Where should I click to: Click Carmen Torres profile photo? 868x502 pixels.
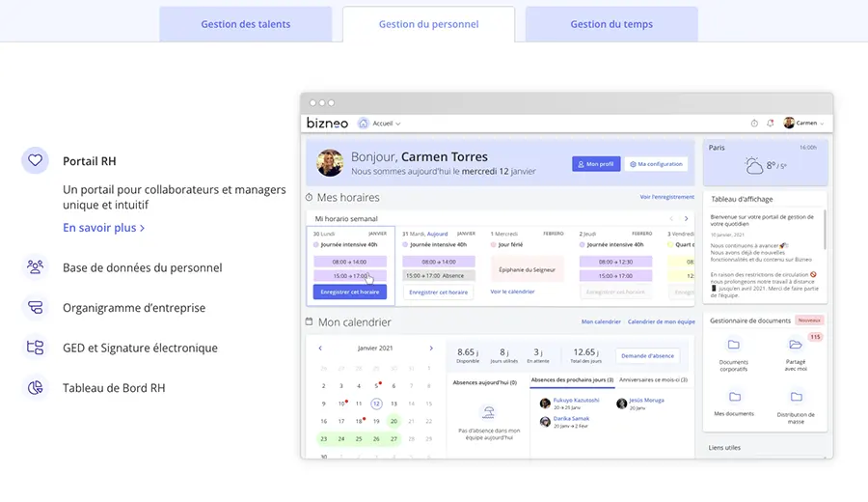pyautogui.click(x=330, y=163)
